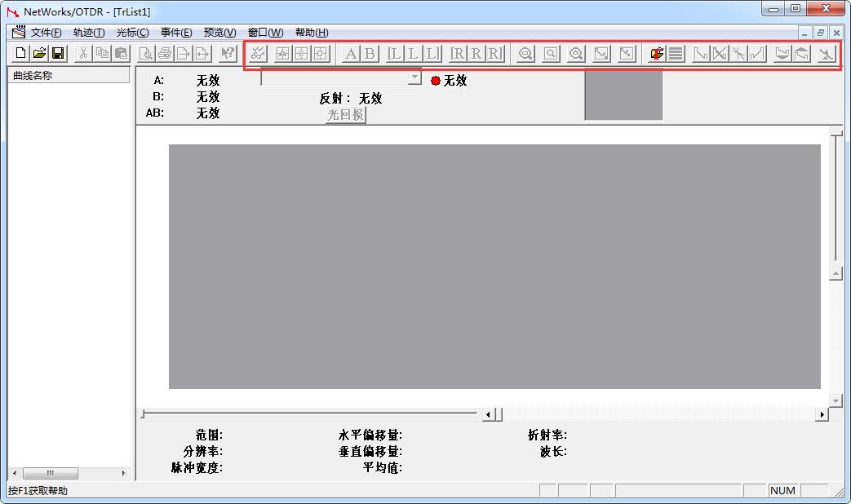Click down arrow of graph vertical scrollbar
Screen dimensions: 851x504
[835, 400]
